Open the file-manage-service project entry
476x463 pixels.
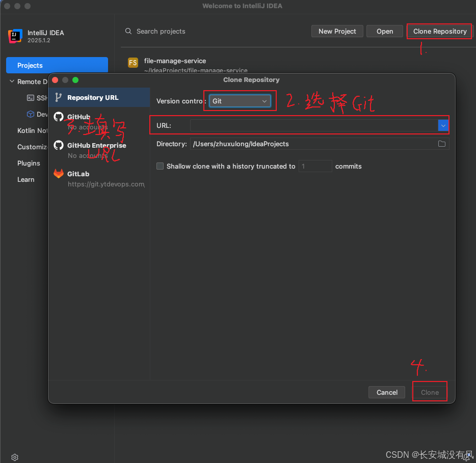[196, 65]
